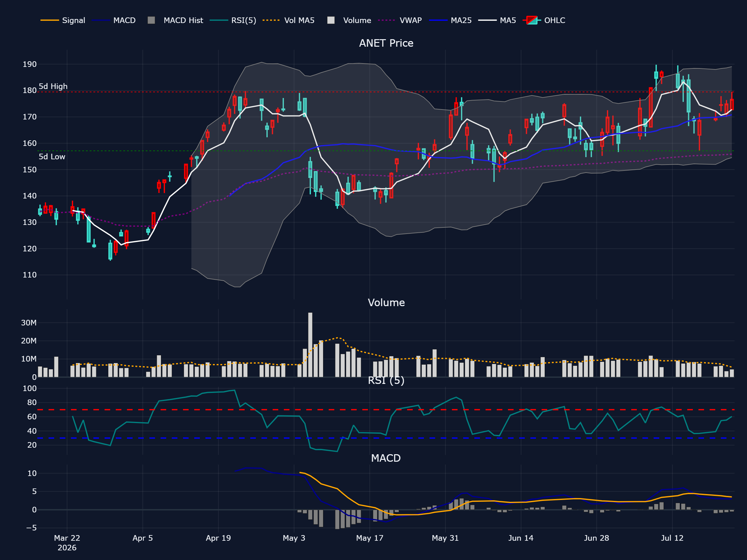The width and height of the screenshot is (747, 560).
Task: Click the 80 label on RSI axis
Action: point(32,402)
